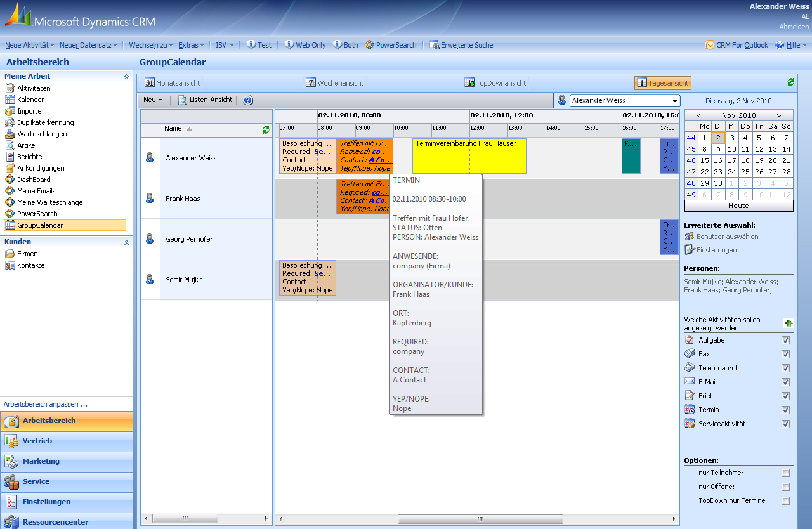The image size is (812, 529).
Task: Click Web Only toolbar button
Action: [305, 45]
